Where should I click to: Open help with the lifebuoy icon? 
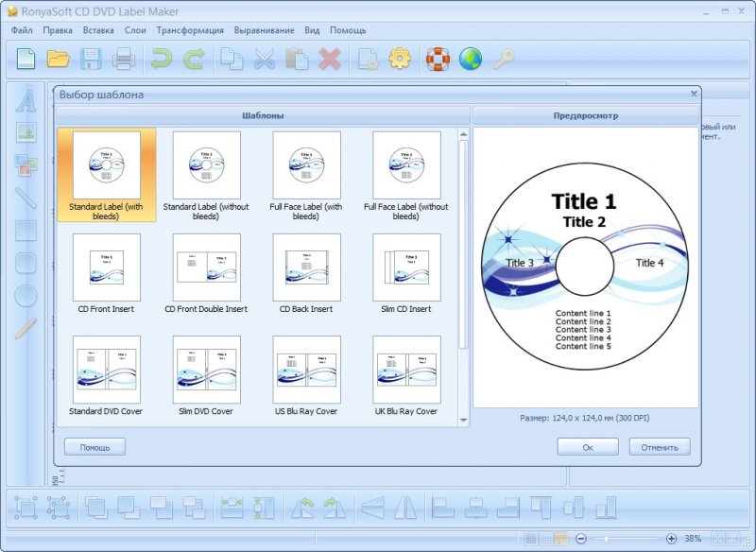click(438, 59)
